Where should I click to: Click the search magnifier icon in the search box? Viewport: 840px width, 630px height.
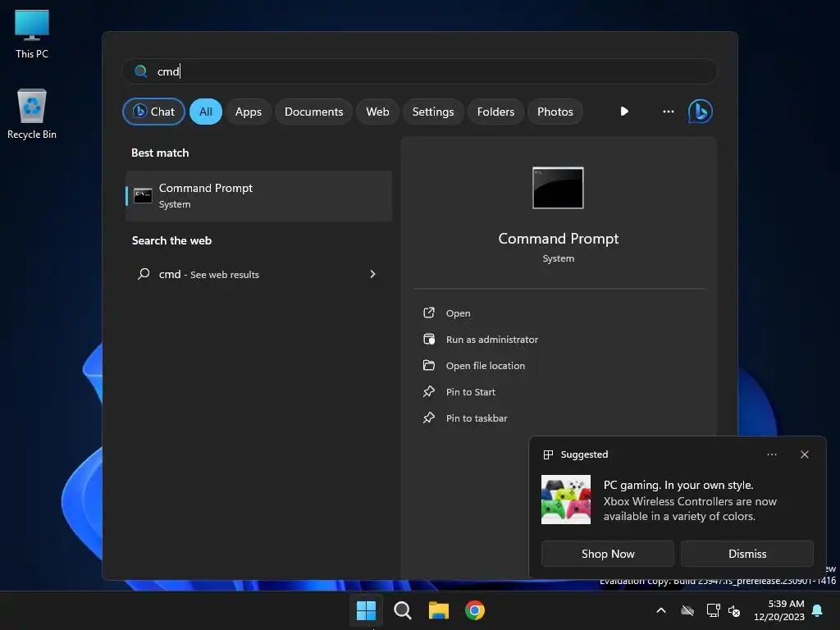(141, 71)
